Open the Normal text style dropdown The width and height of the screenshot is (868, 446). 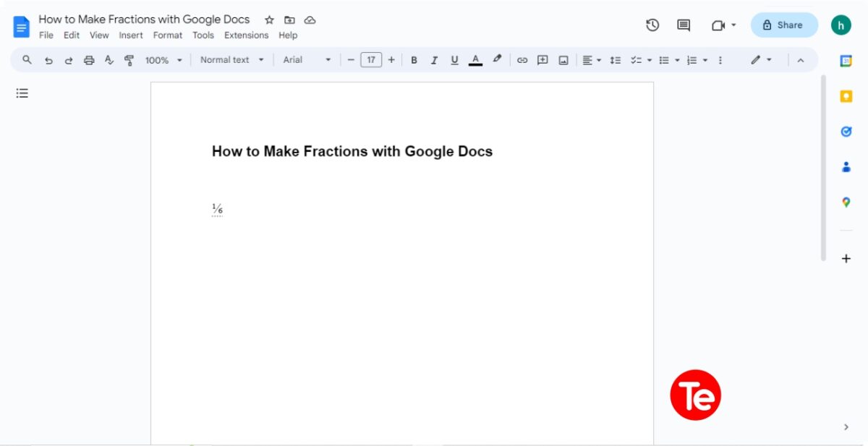tap(230, 60)
